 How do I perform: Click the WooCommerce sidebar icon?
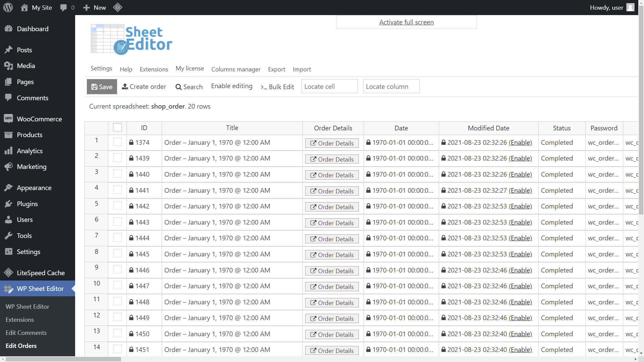8,118
